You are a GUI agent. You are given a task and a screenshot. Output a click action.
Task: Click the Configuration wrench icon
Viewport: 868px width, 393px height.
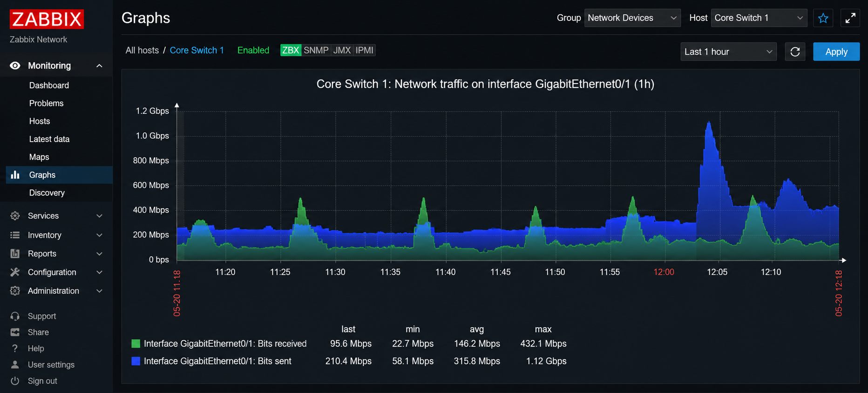[x=15, y=272]
